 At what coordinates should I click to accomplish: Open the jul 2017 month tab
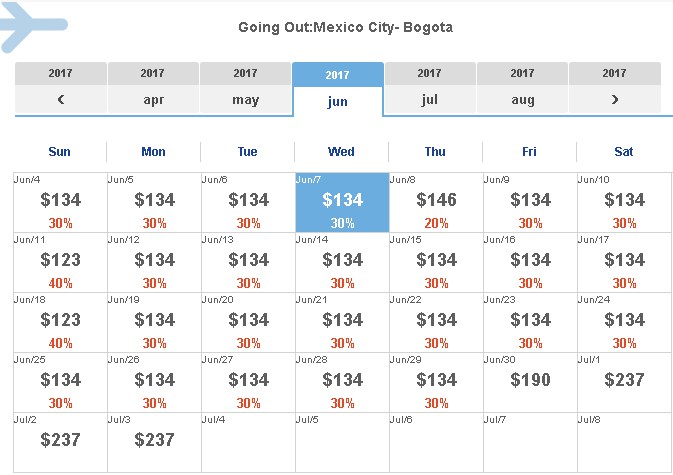pos(430,88)
